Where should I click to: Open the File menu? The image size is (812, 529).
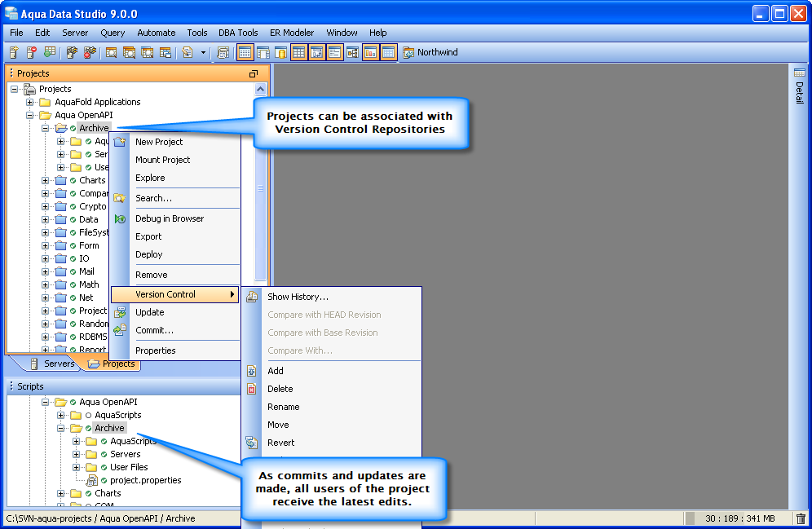tap(16, 33)
